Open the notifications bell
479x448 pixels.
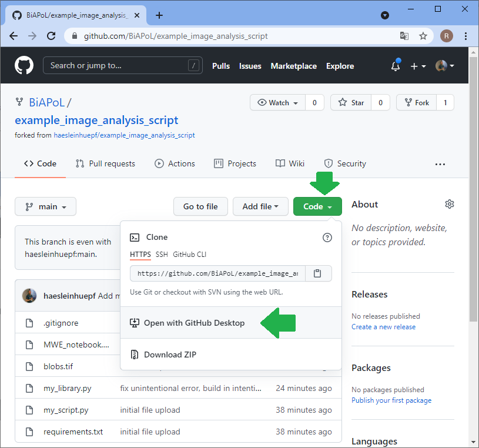coord(396,66)
